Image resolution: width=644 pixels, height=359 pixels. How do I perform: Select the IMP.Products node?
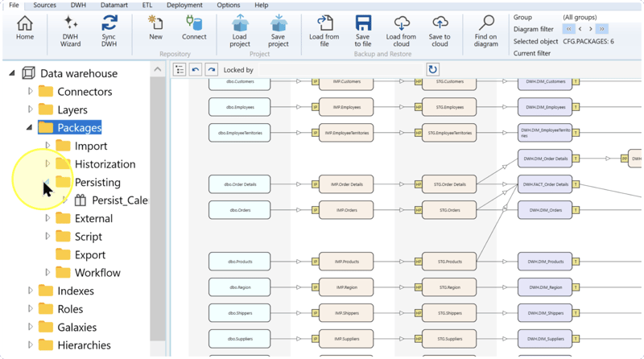346,262
